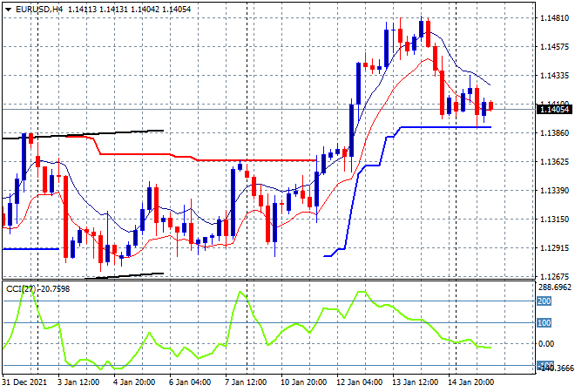Screen dimensions: 575x392
Task: Click the triangle arrow before the EURUSD,H4 title
Action: 9,10
